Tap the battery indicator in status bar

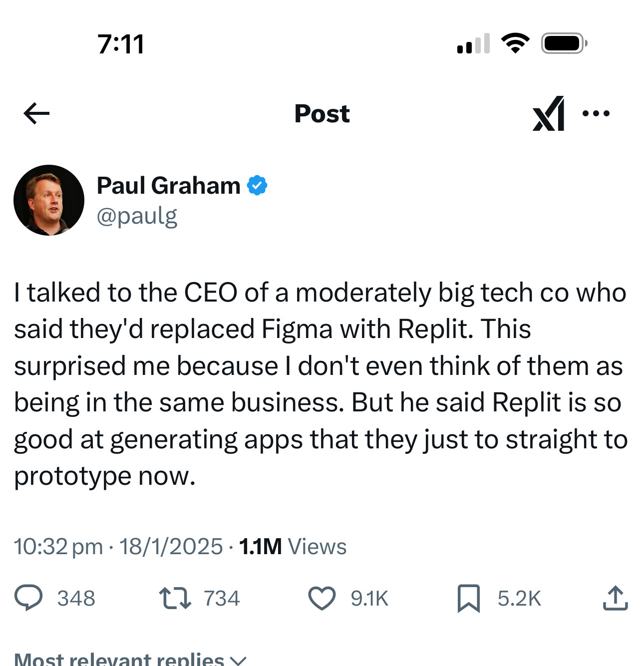point(564,43)
